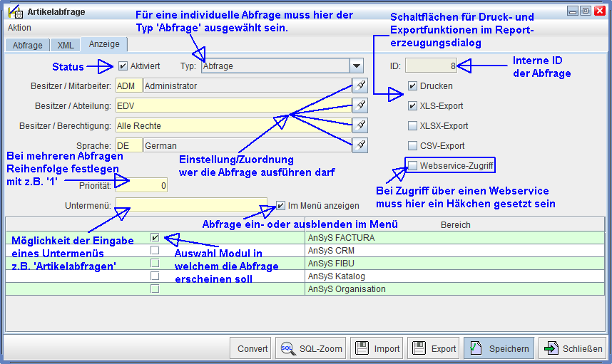Open SQL-Zoom editor
This screenshot has width=612, height=364.
311,348
